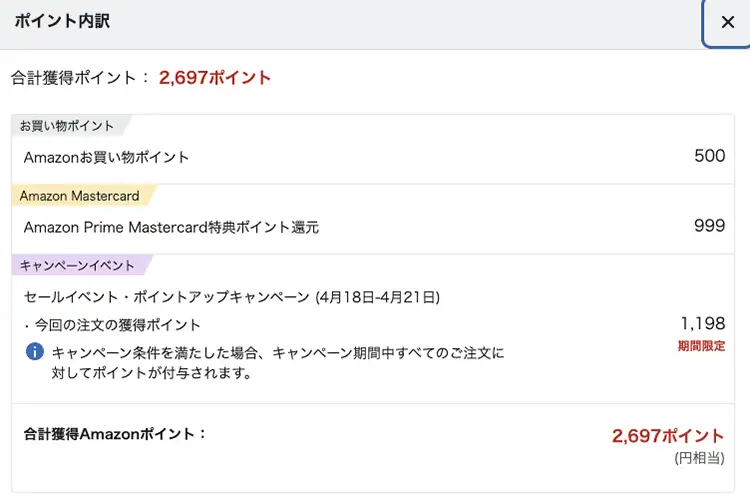The height and width of the screenshot is (502, 750).
Task: Click the ポイント内訳 header title
Action: [x=62, y=22]
